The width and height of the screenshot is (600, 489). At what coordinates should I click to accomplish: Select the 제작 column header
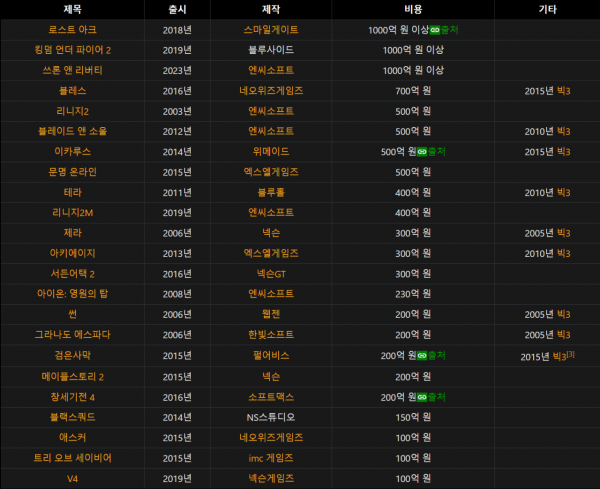[271, 10]
